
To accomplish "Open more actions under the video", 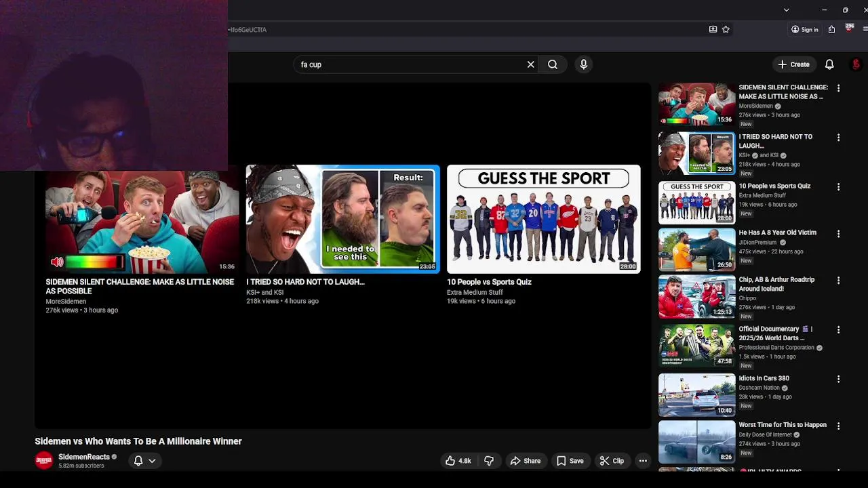I will (x=643, y=461).
